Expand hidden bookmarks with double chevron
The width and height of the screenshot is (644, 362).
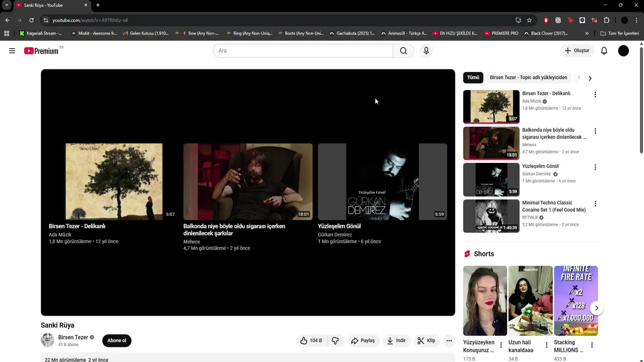587,33
